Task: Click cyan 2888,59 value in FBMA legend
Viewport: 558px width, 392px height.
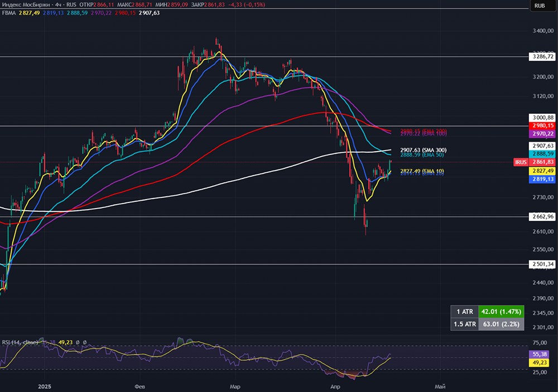Action: click(x=77, y=13)
